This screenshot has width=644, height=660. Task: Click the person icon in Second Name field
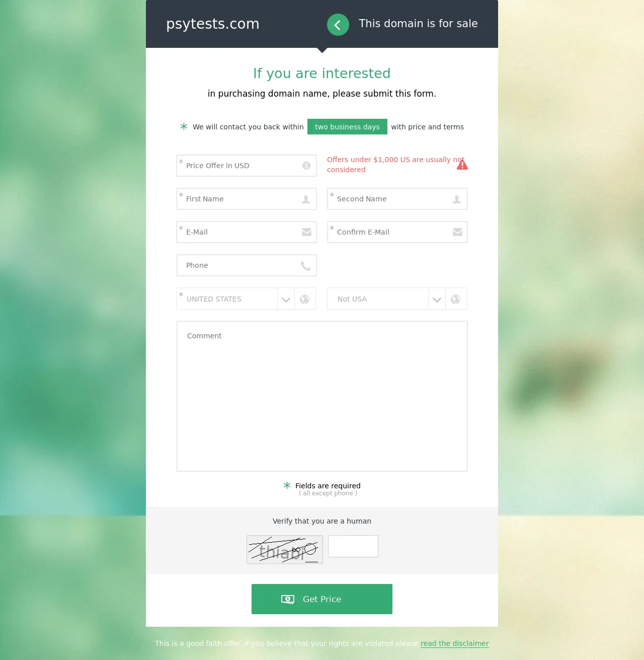pyautogui.click(x=457, y=199)
